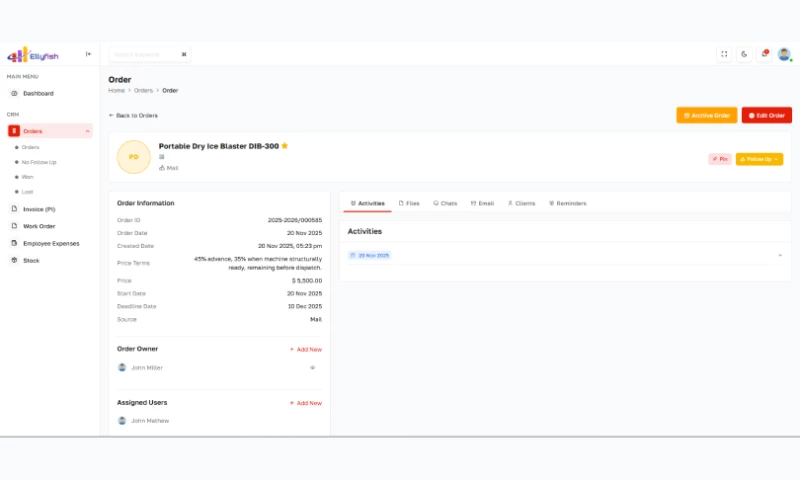This screenshot has width=800, height=480.
Task: Collapse the sidebar using the toggle icon
Action: coord(88,54)
